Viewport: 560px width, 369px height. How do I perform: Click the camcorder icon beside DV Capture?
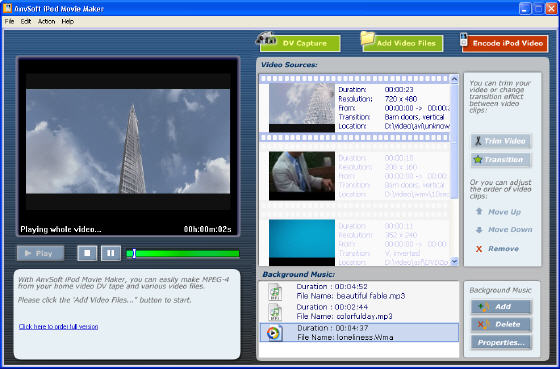(266, 38)
